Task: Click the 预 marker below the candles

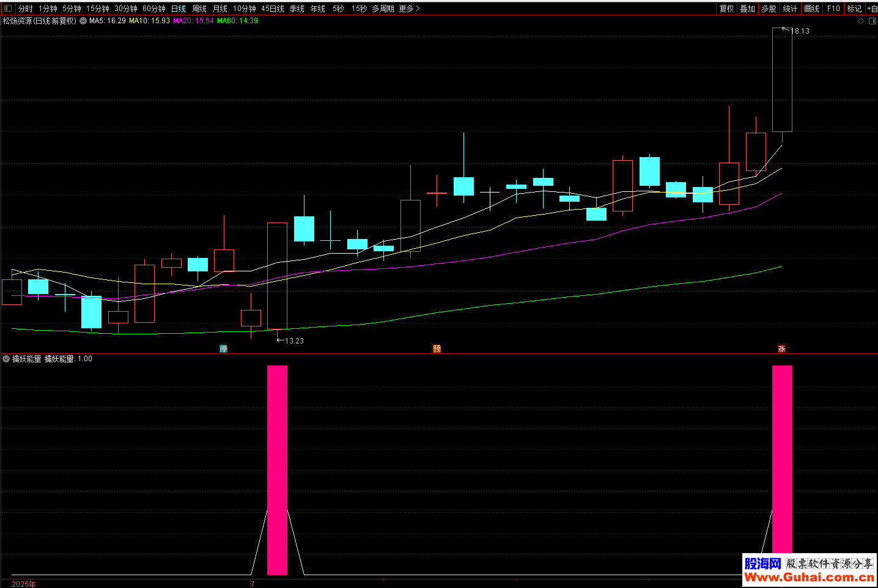Action: (x=437, y=348)
